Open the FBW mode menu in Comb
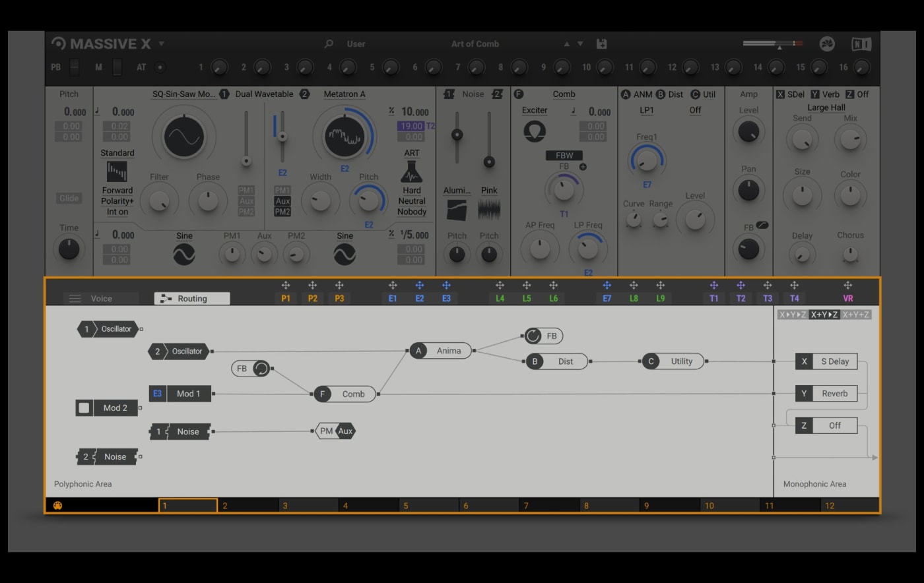Viewport: 924px width, 583px height. 564,156
